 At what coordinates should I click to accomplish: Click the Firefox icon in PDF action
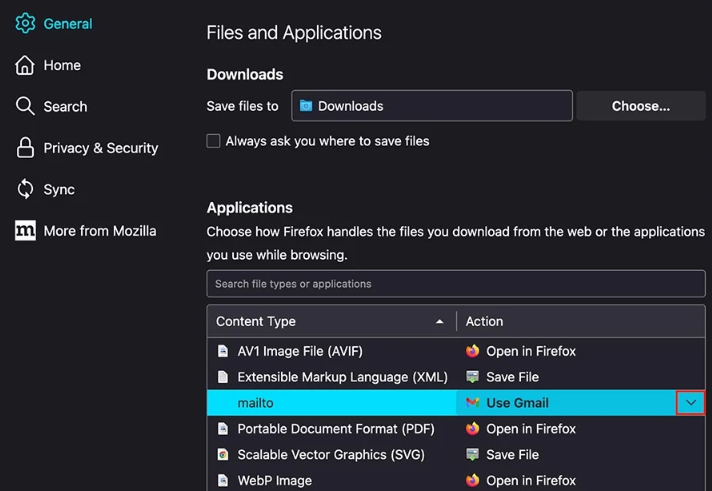[473, 429]
